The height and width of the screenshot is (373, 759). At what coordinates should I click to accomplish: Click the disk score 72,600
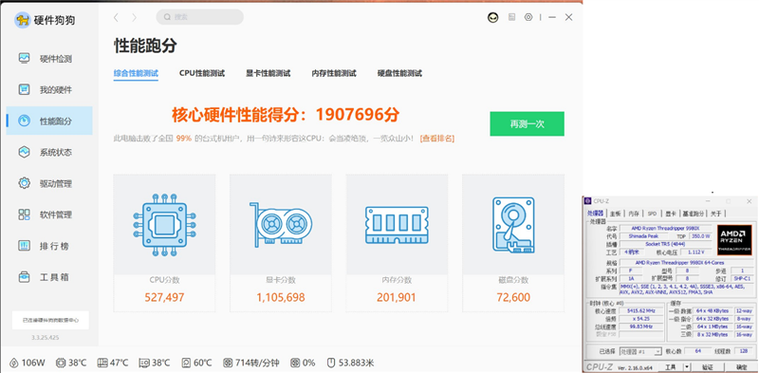pyautogui.click(x=513, y=297)
